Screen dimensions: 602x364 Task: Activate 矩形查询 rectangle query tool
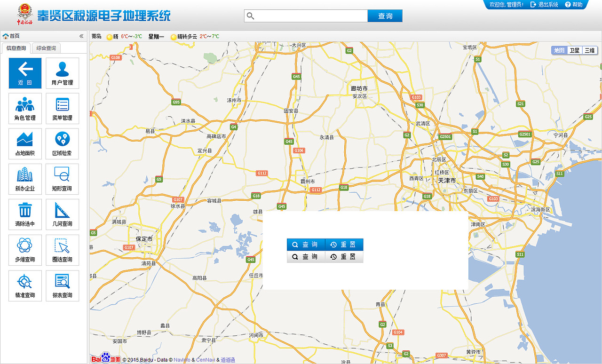coord(62,179)
